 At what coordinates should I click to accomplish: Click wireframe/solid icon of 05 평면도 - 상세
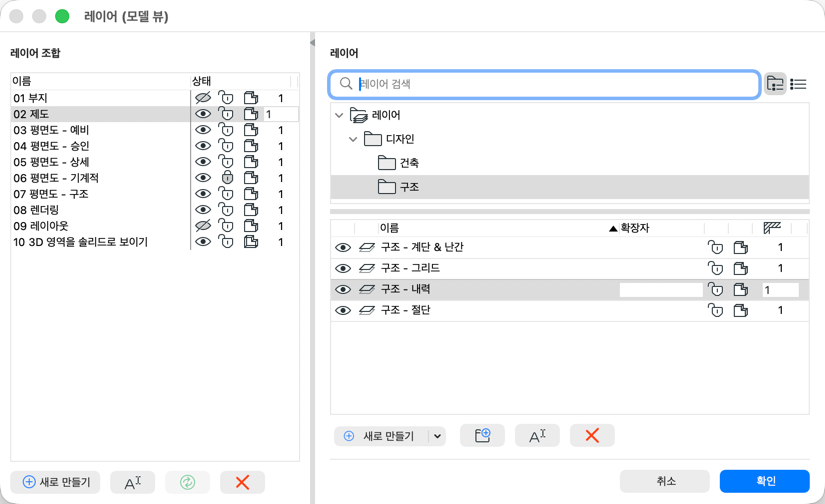pos(251,162)
